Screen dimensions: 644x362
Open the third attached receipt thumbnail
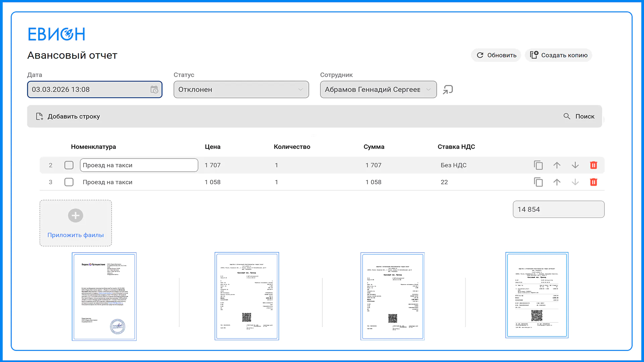392,296
